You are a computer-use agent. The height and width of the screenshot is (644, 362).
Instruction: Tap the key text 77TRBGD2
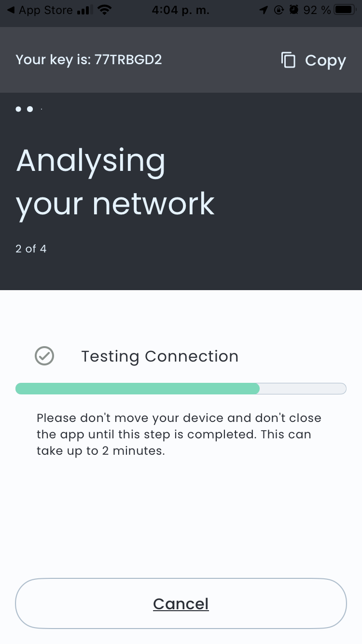(x=128, y=60)
